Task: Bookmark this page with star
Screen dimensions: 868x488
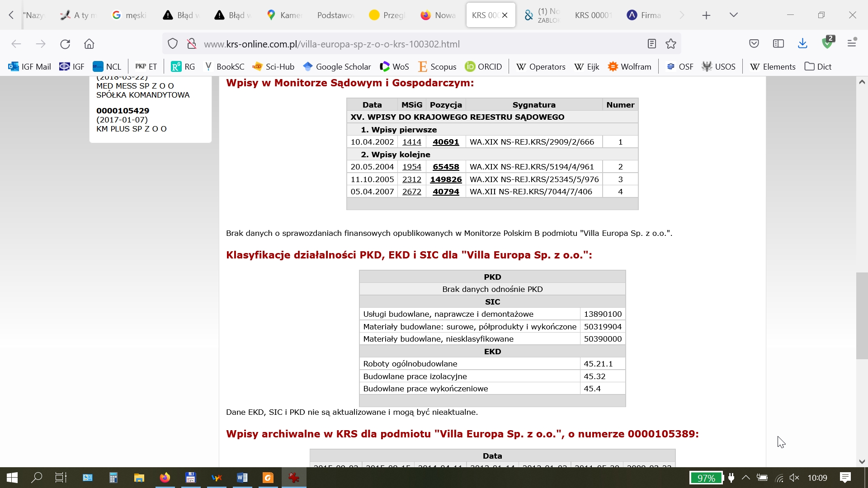Action: (671, 44)
